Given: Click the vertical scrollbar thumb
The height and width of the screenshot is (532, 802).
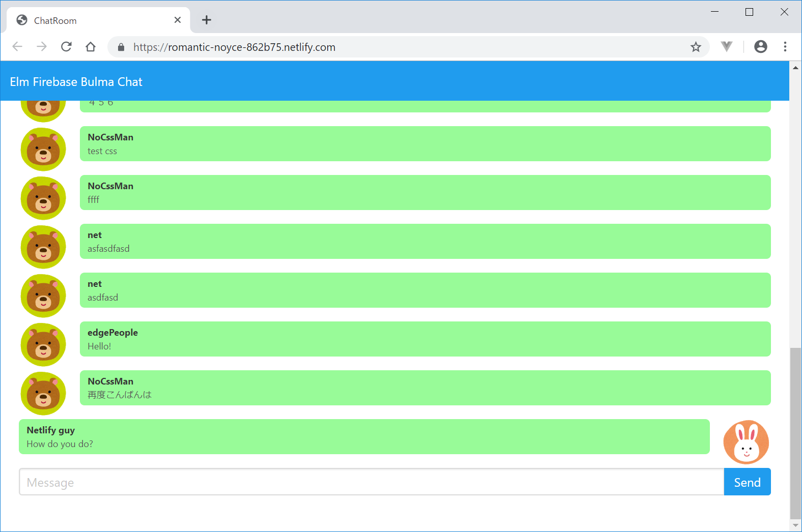Looking at the screenshot, I should coord(795,433).
